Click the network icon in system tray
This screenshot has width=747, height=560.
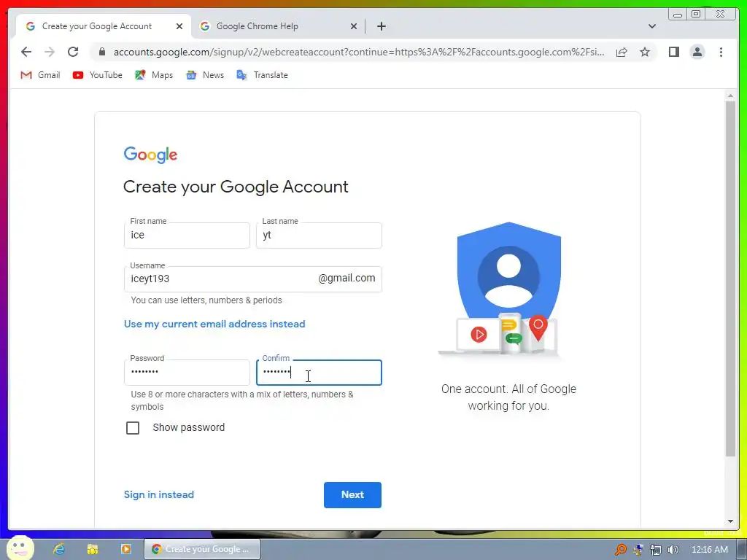656,550
